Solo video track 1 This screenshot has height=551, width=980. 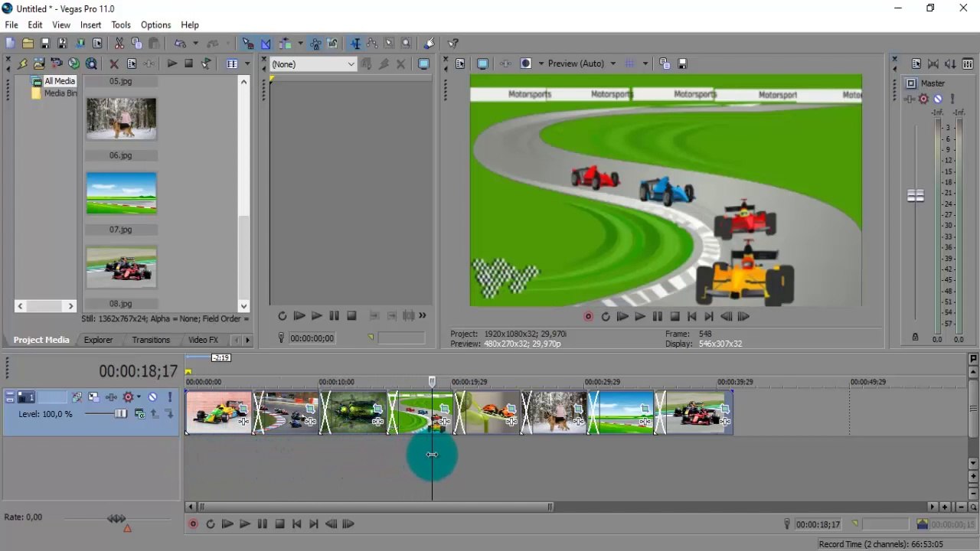(x=170, y=397)
